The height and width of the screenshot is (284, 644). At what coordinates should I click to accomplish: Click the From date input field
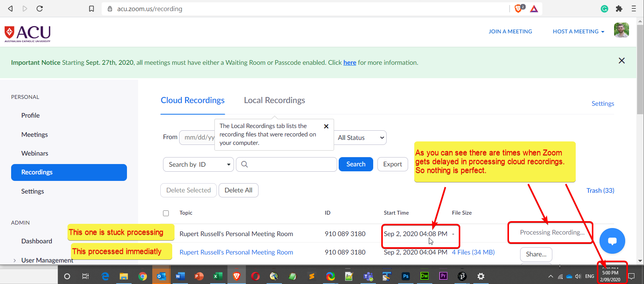pos(197,137)
